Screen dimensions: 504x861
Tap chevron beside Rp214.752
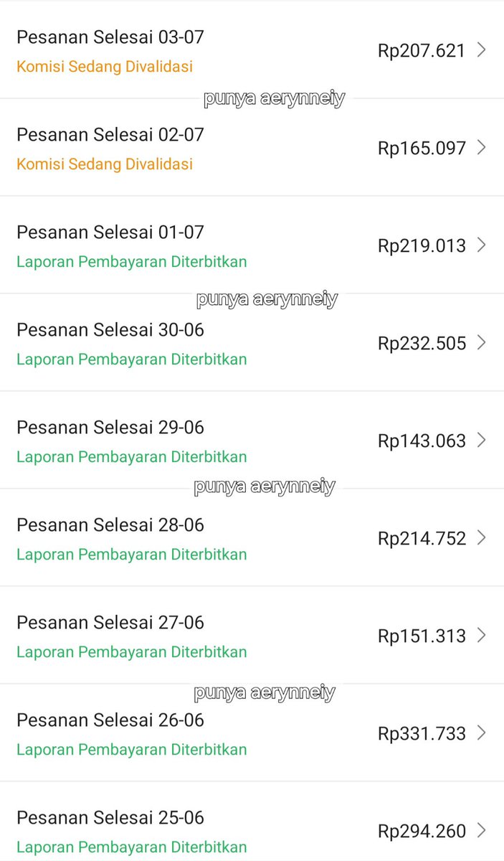tap(481, 537)
